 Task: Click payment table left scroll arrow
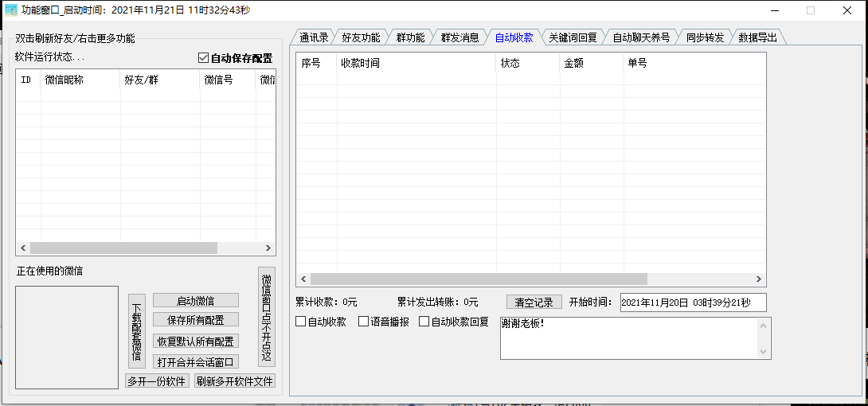point(303,279)
